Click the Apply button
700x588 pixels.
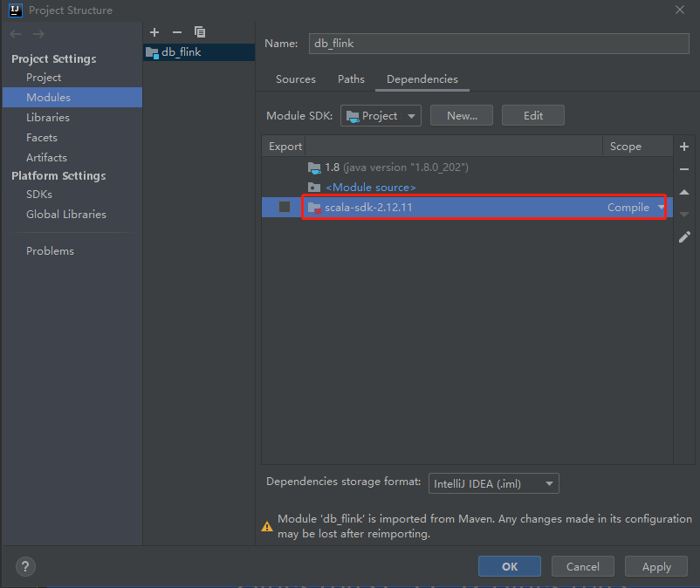[x=656, y=566]
